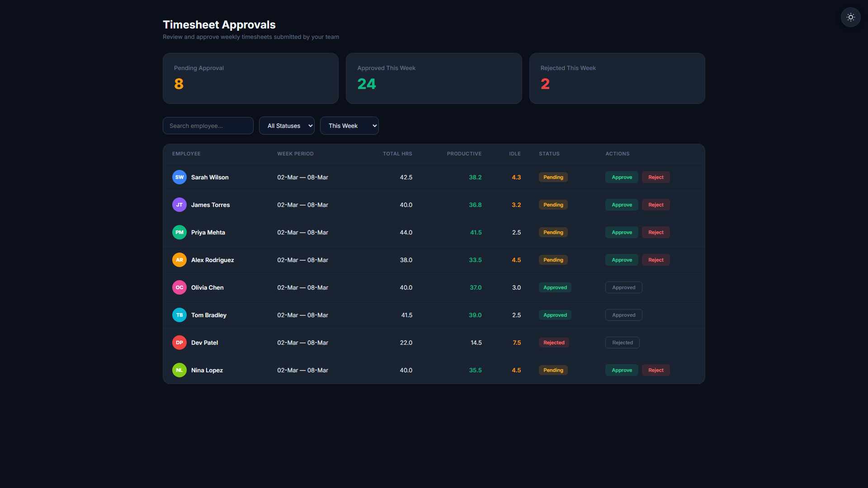
Task: Click Sarah Wilson's SW avatar
Action: coord(179,177)
